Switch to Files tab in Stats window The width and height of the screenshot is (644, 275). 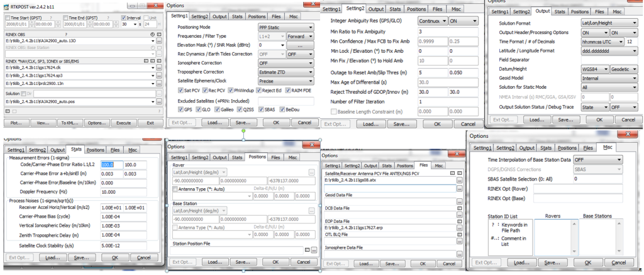tap(115, 150)
